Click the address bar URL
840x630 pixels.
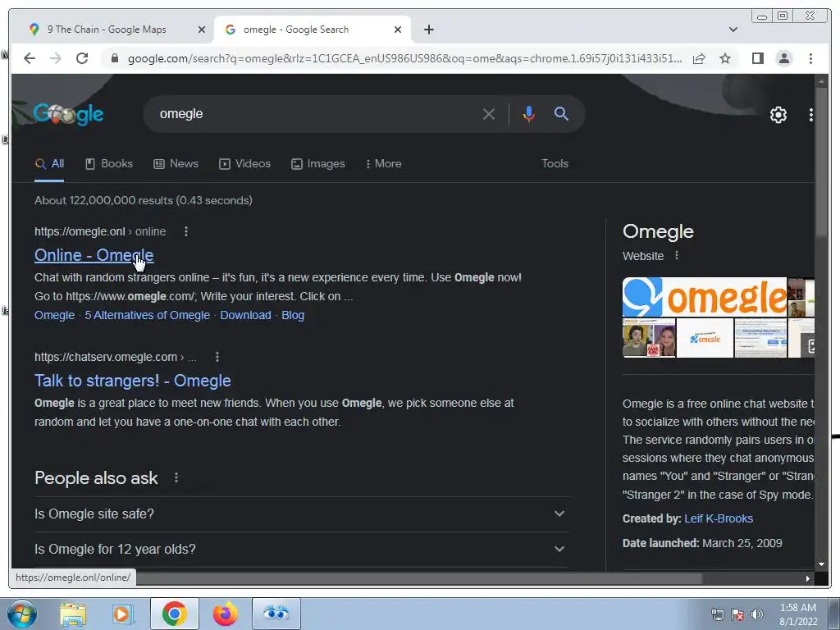coord(404,58)
